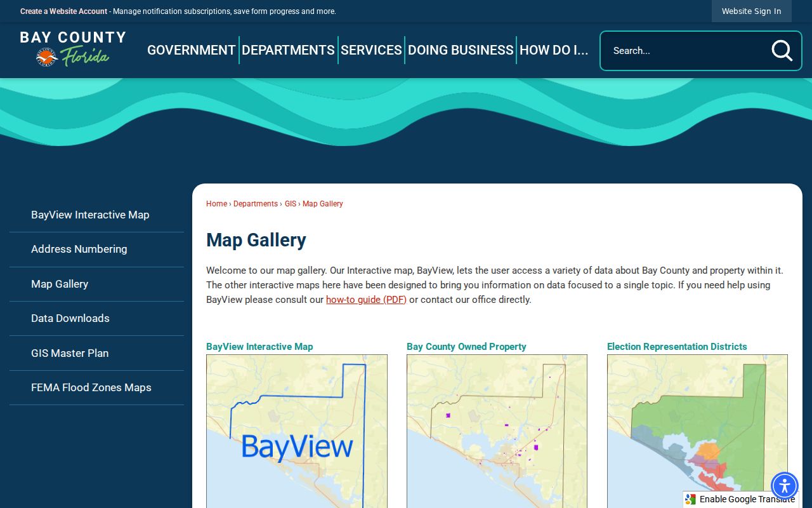Click the Home breadcrumb link
The width and height of the screenshot is (812, 508).
coord(216,204)
